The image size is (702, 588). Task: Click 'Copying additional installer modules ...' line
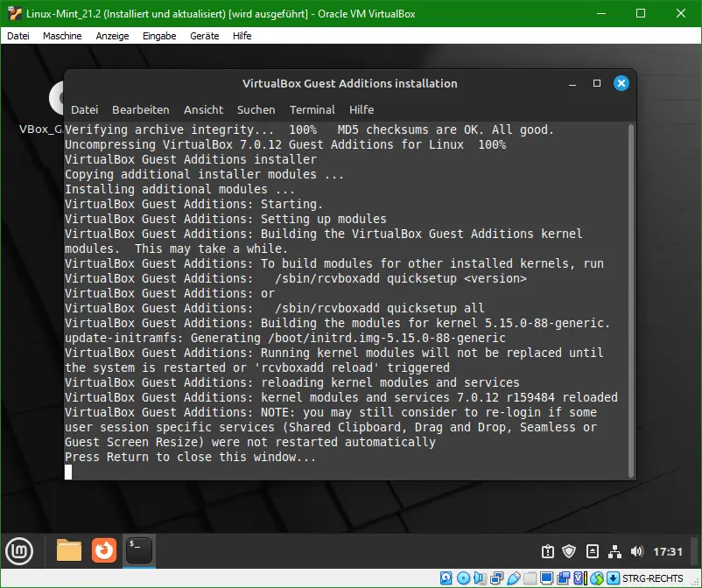pos(204,174)
